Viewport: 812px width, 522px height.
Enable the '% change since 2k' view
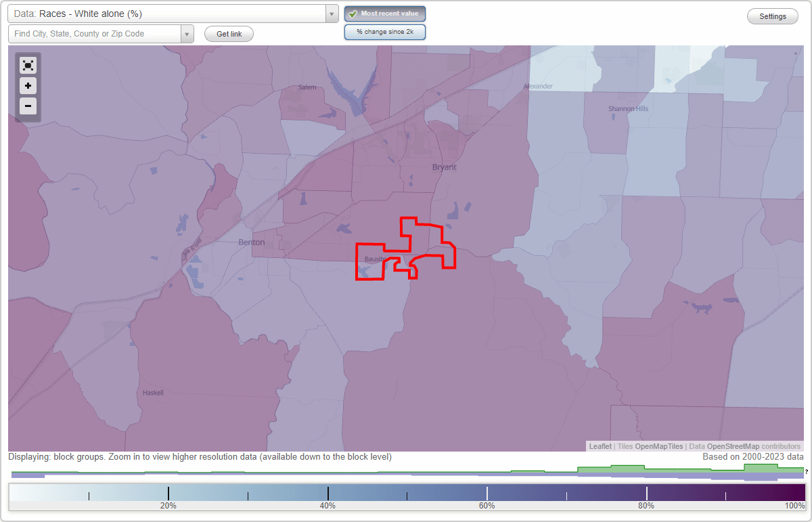click(x=385, y=31)
